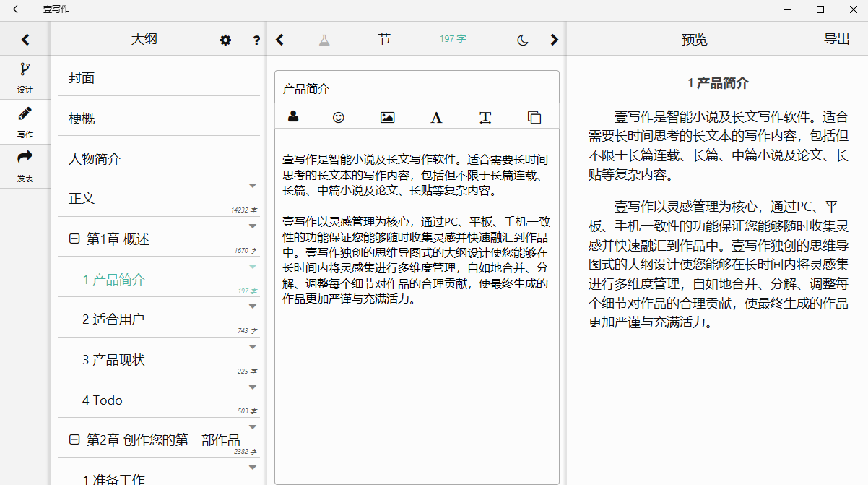Open the font style A icon
The width and height of the screenshot is (868, 485).
(x=436, y=117)
